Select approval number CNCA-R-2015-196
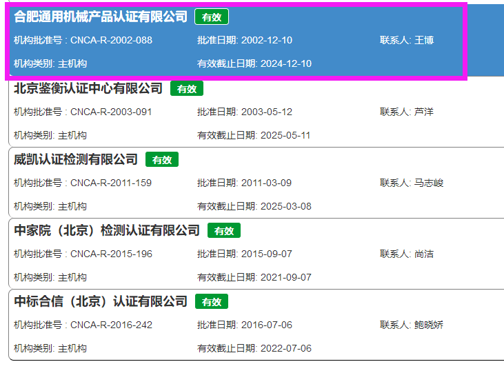 [x=111, y=254]
